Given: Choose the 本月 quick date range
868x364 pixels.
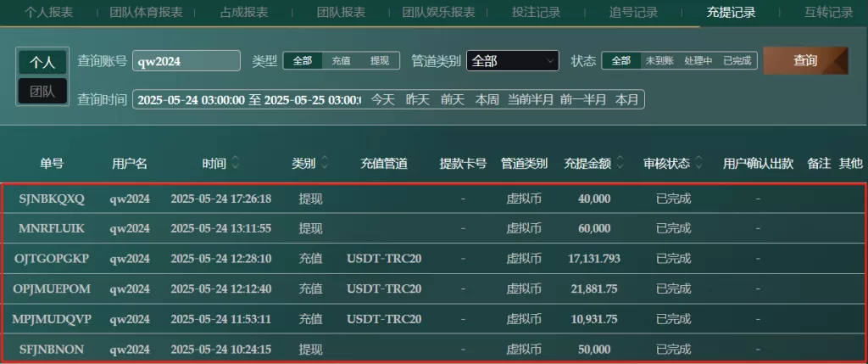Looking at the screenshot, I should 626,100.
